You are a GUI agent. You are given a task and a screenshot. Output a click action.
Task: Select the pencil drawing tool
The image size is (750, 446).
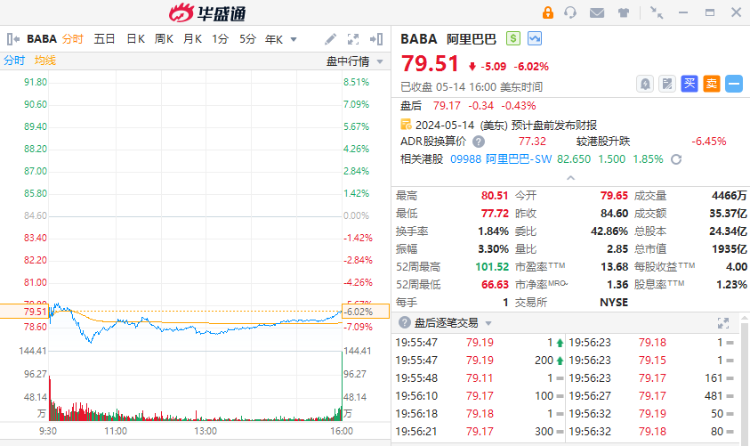(330, 39)
